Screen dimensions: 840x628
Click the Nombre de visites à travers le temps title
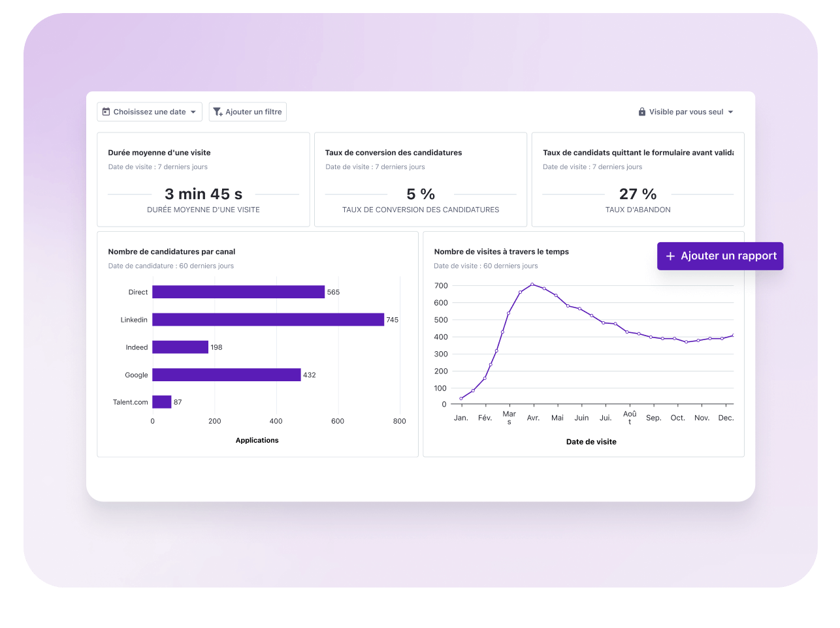(x=501, y=252)
